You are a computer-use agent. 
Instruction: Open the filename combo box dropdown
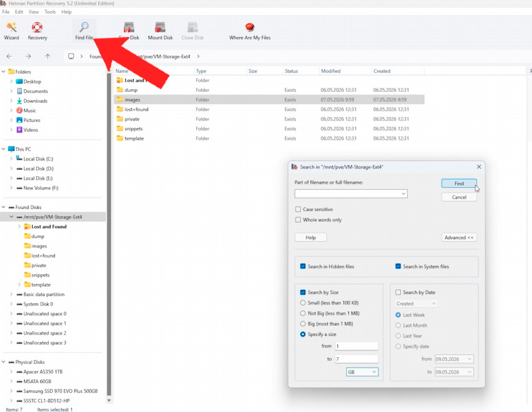click(403, 194)
